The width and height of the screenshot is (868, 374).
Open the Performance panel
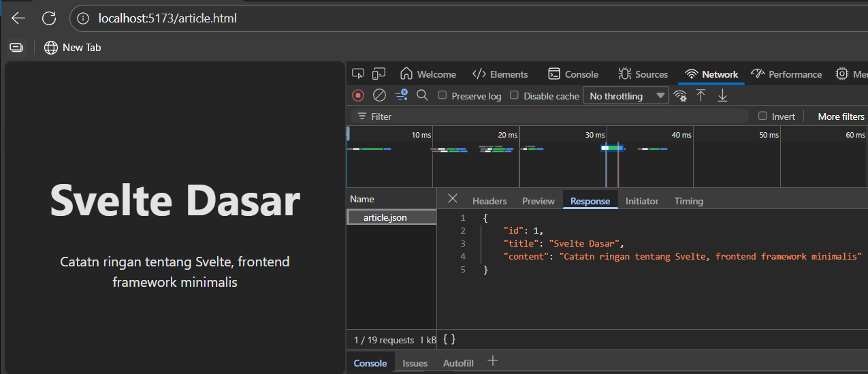tap(786, 74)
